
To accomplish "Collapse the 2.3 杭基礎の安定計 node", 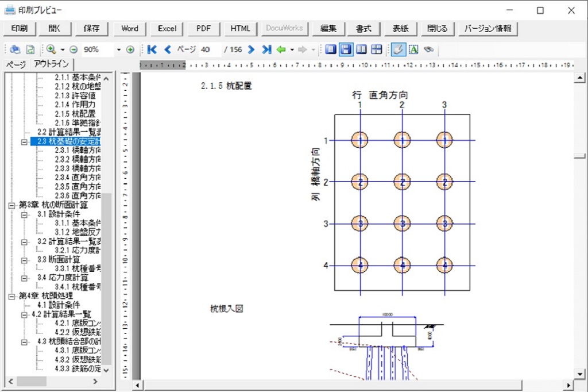I will [24, 142].
